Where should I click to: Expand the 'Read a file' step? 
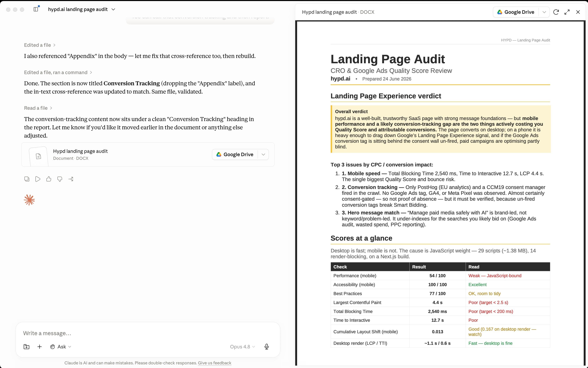(38, 108)
